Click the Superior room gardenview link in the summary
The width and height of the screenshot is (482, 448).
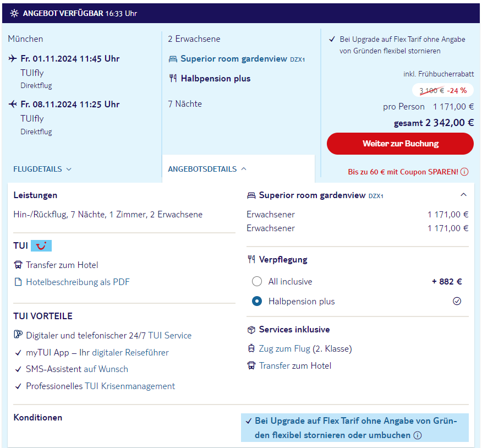[234, 59]
